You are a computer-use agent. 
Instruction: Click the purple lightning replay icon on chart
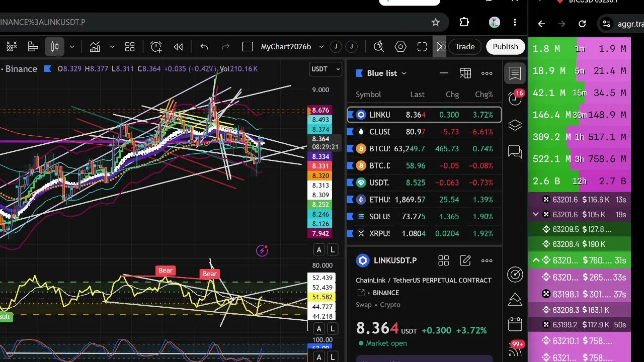262,250
